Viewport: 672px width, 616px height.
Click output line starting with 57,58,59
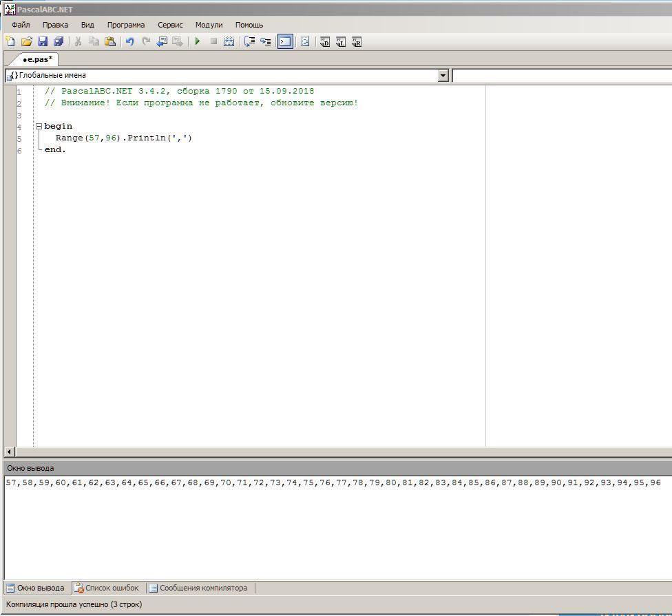[333, 482]
